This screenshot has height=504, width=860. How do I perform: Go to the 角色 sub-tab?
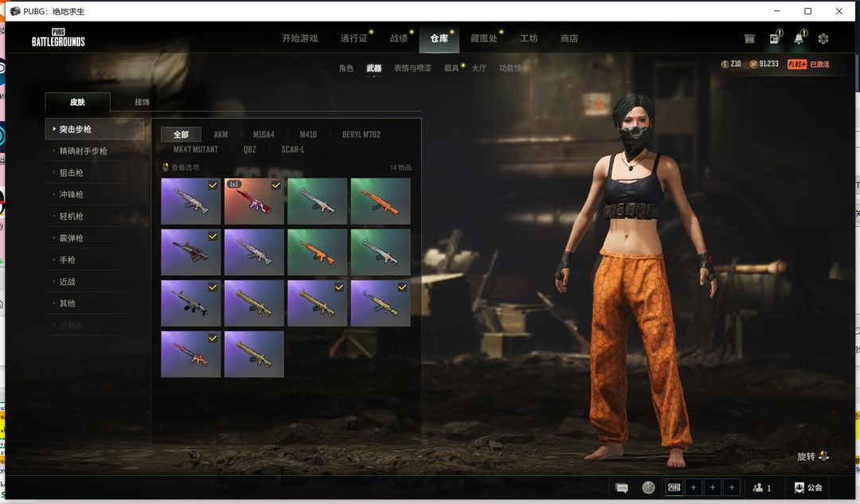pos(346,68)
